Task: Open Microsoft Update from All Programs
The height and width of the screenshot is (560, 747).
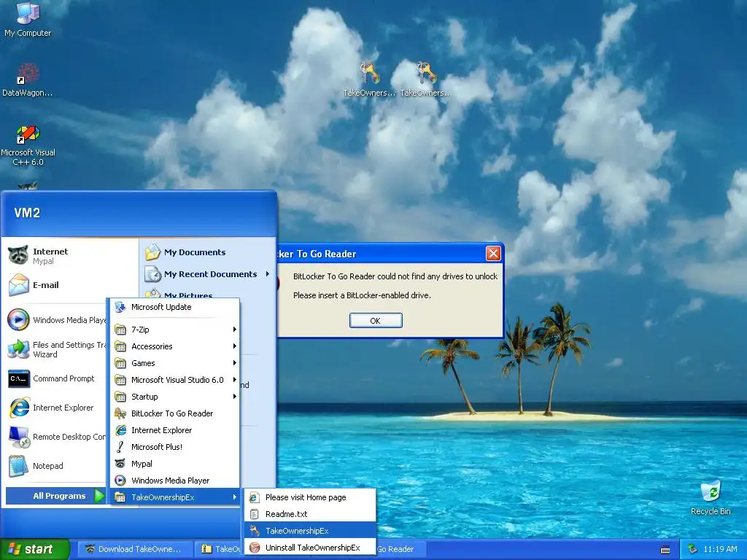Action: pos(174,307)
